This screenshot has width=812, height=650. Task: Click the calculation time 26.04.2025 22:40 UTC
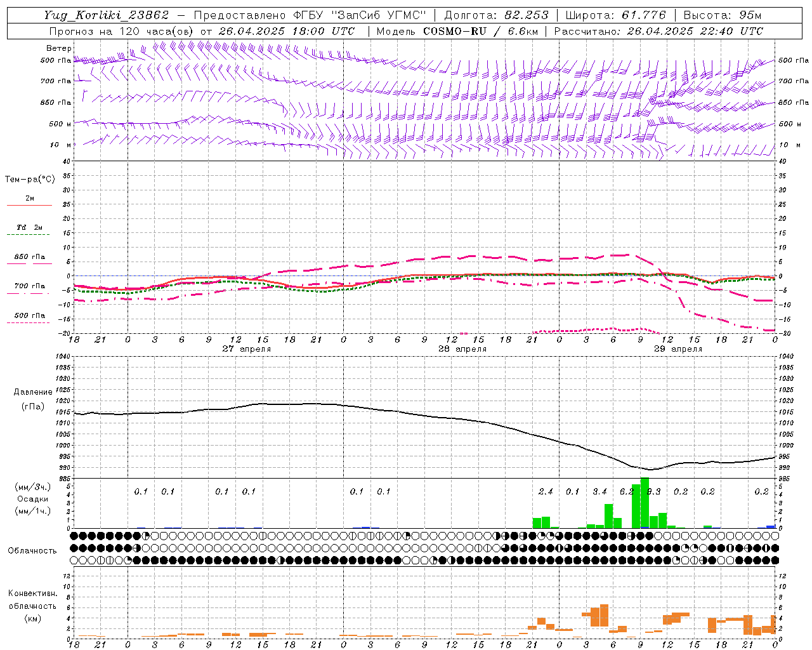(x=695, y=31)
